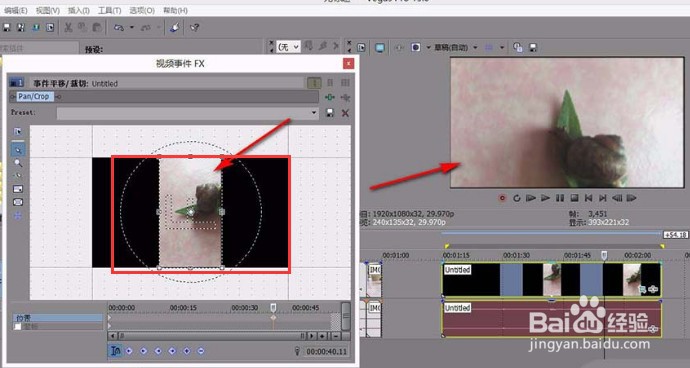Open the split screen view dropdown arrow

point(428,47)
